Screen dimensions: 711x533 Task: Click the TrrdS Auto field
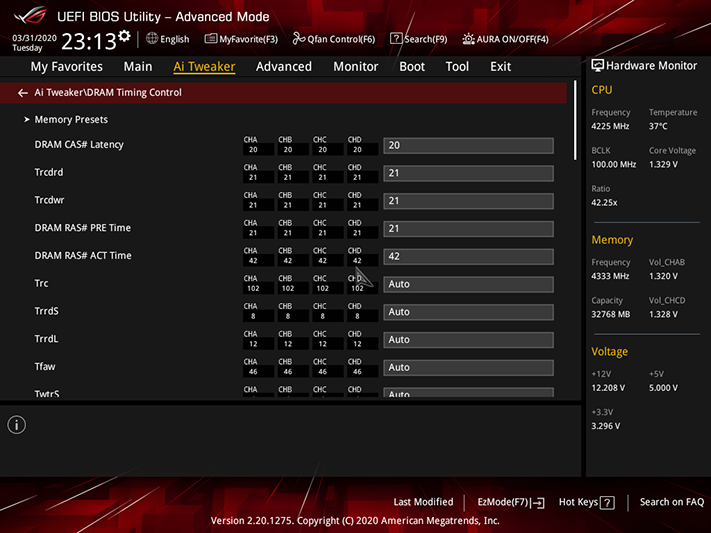pyautogui.click(x=468, y=312)
